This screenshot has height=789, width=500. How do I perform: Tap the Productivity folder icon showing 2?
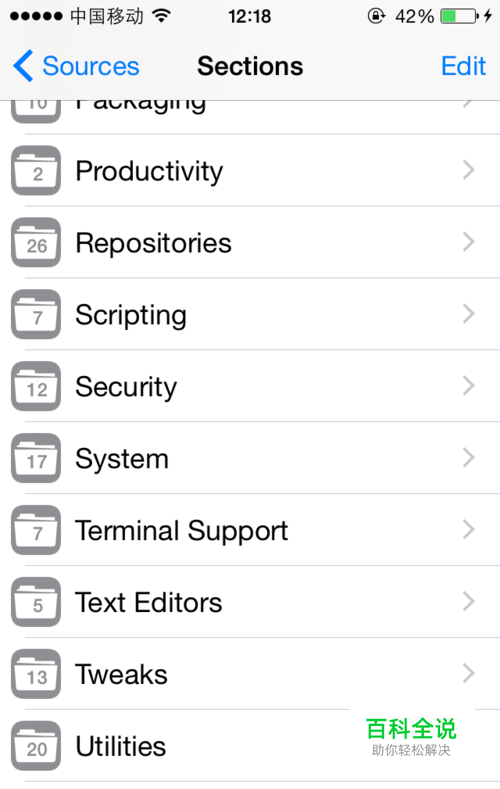(36, 171)
